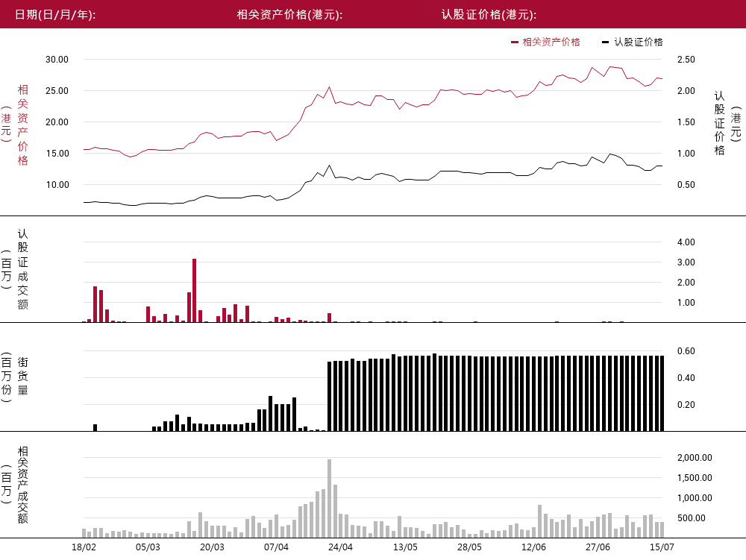Toggle the 相关资产价格 legend entry
This screenshot has width=746, height=560.
pos(545,42)
